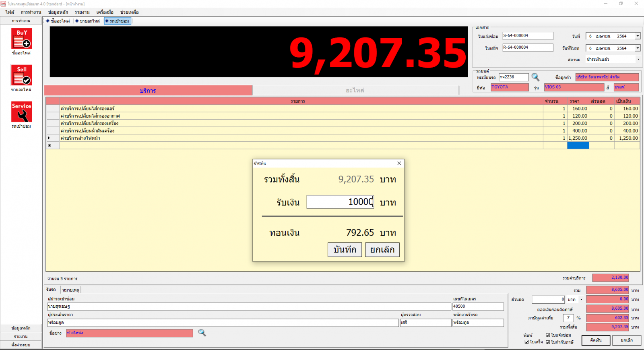Click the ทะเบียนรถ plate number field

[514, 77]
